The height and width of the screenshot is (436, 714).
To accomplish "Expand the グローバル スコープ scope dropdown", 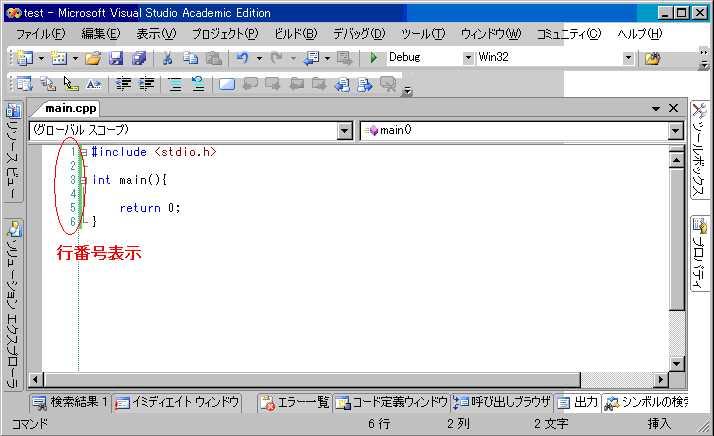I will (345, 130).
